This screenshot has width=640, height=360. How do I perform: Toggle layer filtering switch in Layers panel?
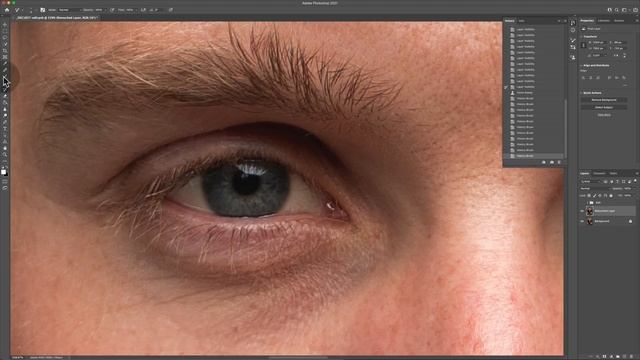coord(635,180)
